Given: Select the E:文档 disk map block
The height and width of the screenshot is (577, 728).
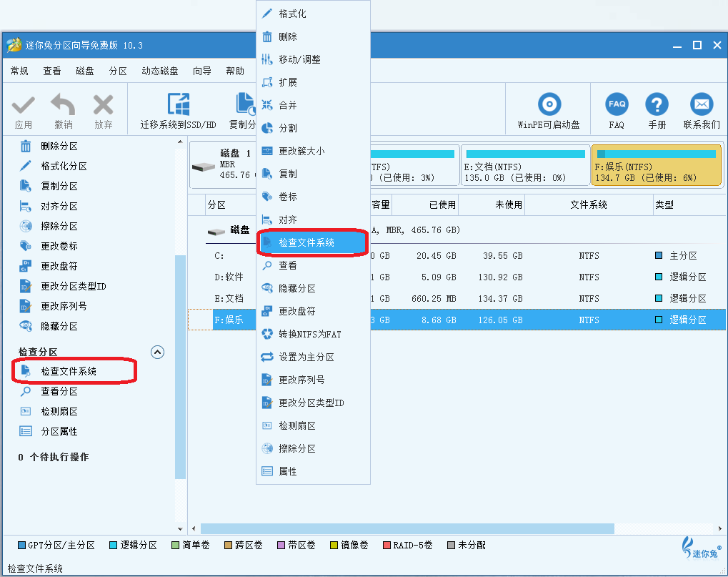Looking at the screenshot, I should 525,165.
